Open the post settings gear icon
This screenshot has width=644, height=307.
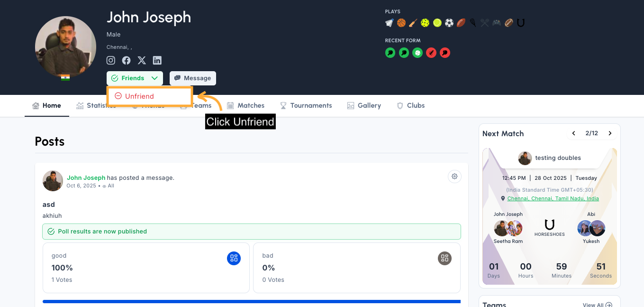tap(454, 177)
